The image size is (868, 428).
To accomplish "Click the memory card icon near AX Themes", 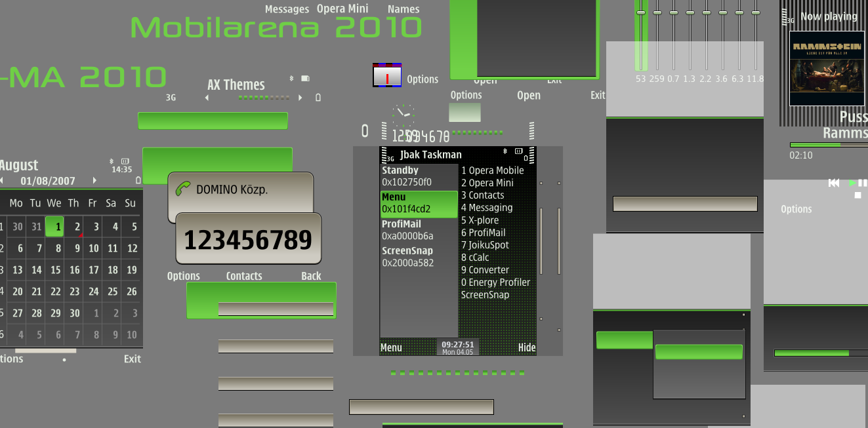I will (305, 79).
